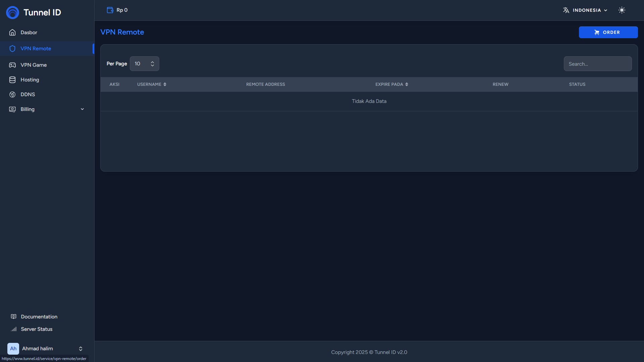
Task: Open DDNS globe icon
Action: tap(12, 95)
